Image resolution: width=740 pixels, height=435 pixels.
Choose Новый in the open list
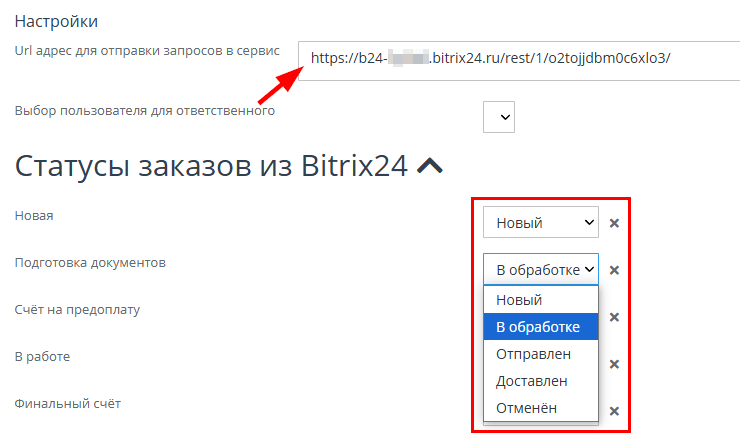[540, 300]
